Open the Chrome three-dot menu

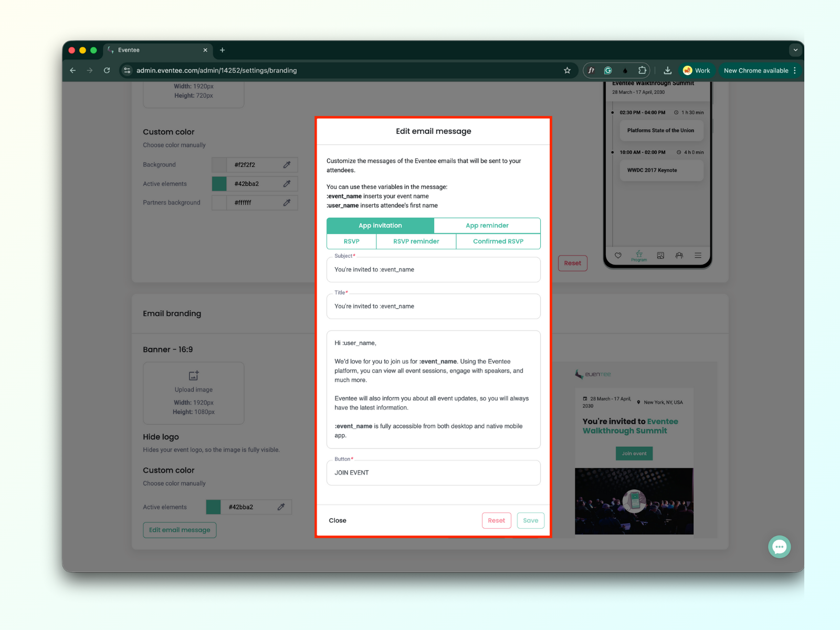coord(795,70)
